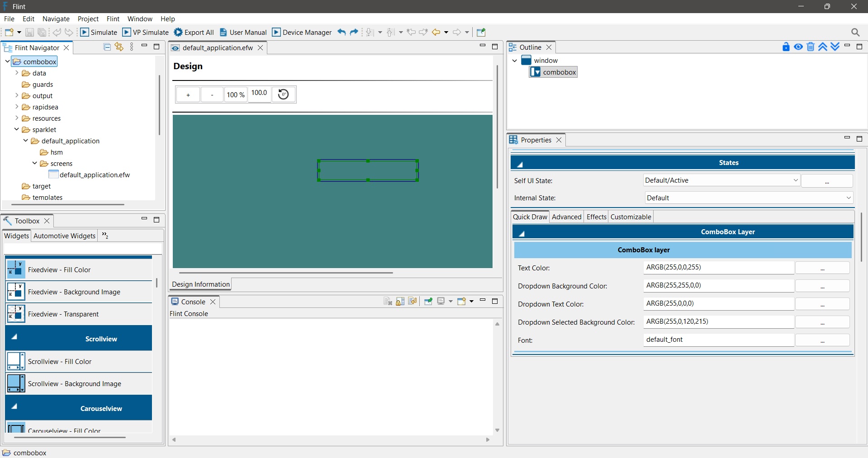Image resolution: width=868 pixels, height=458 pixels.
Task: Select Fixedview - Fill Color widget
Action: tap(79, 270)
